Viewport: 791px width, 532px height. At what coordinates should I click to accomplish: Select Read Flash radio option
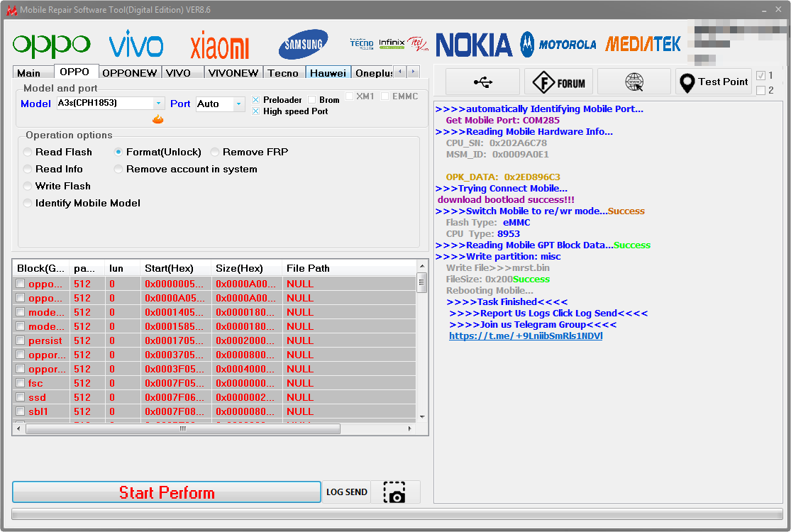click(x=58, y=153)
